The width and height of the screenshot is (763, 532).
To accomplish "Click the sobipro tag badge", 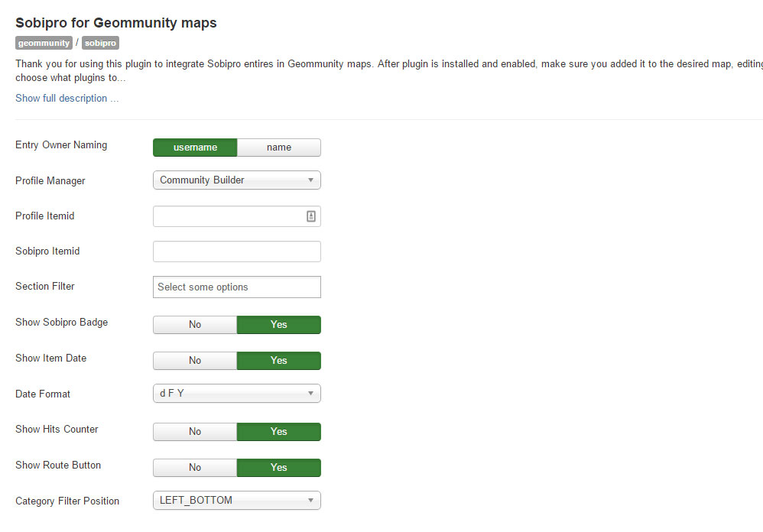I will pos(100,43).
